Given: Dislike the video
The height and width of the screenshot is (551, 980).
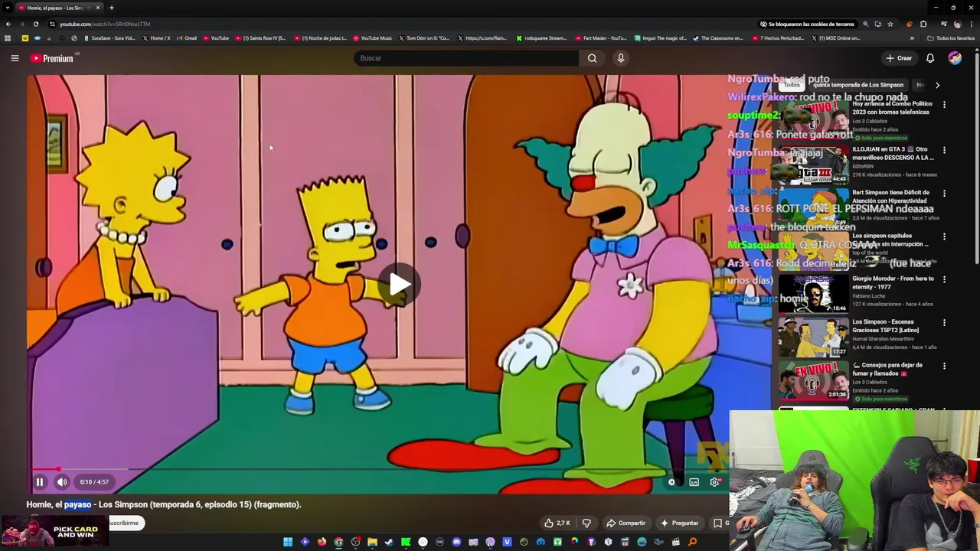Looking at the screenshot, I should coord(586,523).
